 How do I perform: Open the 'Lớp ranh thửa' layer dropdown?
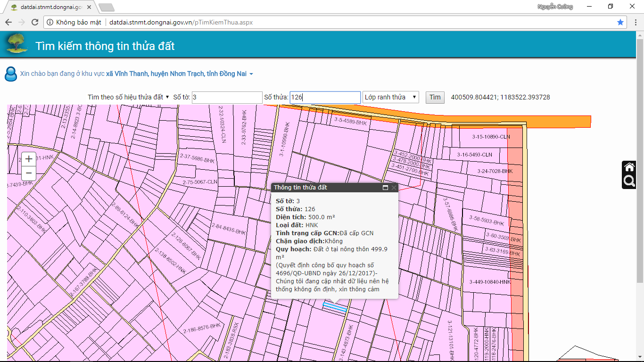tap(391, 97)
